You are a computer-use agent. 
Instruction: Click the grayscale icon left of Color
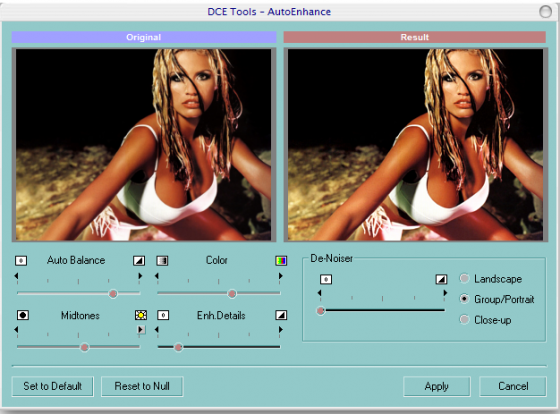(x=162, y=260)
